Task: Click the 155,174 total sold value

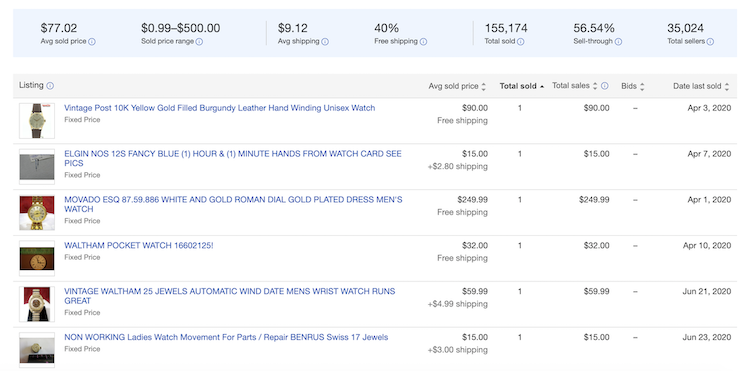Action: 506,28
